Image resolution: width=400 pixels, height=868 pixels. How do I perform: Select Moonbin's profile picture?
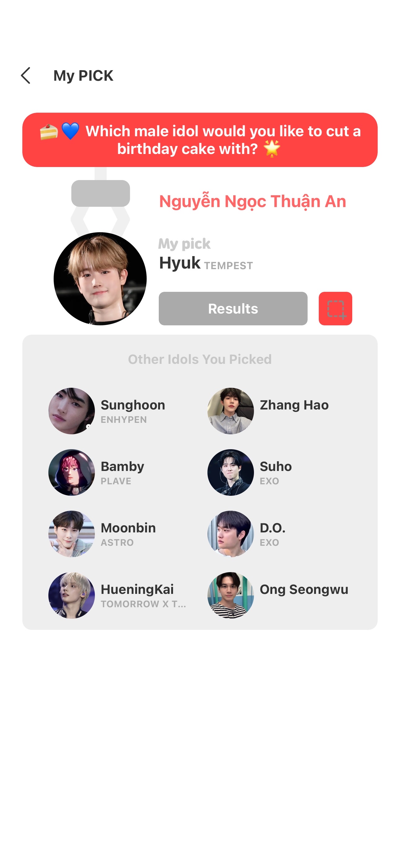[72, 534]
